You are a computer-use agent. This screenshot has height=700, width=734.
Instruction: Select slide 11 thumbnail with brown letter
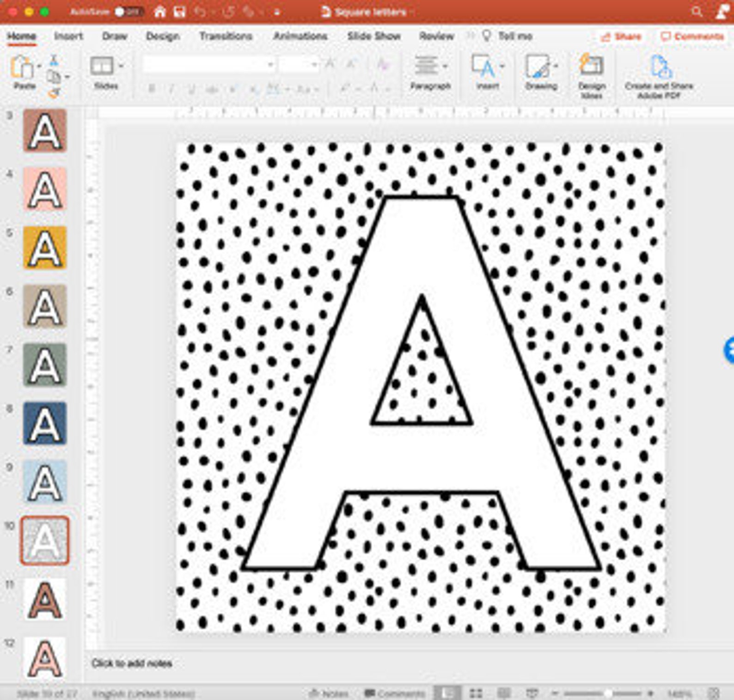(45, 599)
